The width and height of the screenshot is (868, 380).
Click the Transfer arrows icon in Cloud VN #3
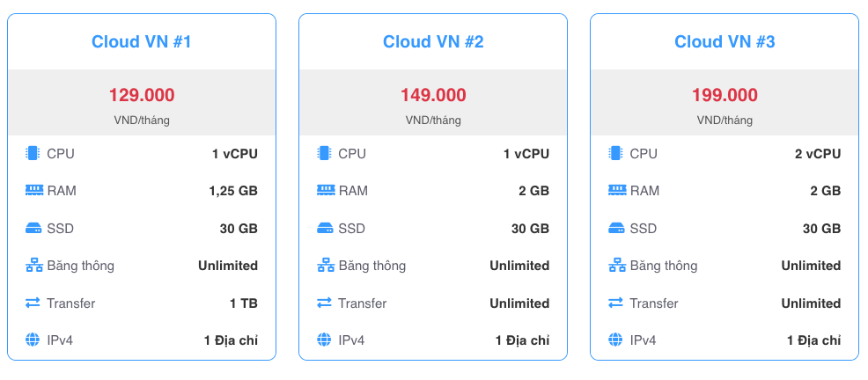pyautogui.click(x=616, y=303)
